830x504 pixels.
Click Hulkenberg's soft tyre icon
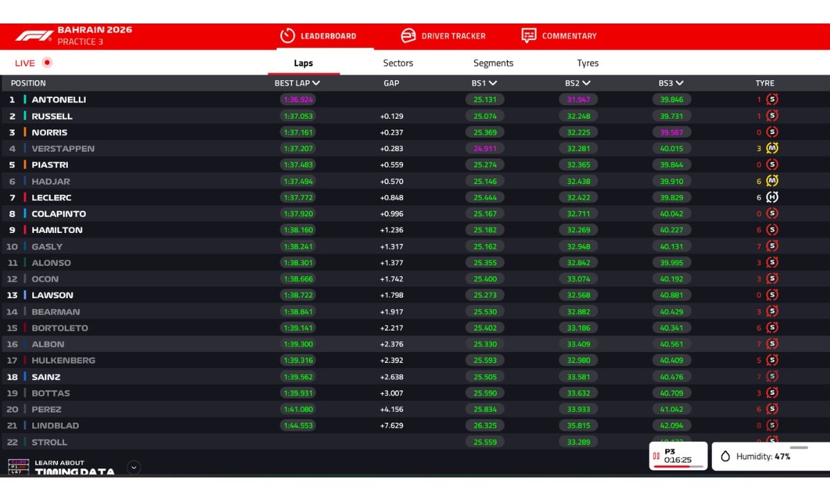coord(773,360)
